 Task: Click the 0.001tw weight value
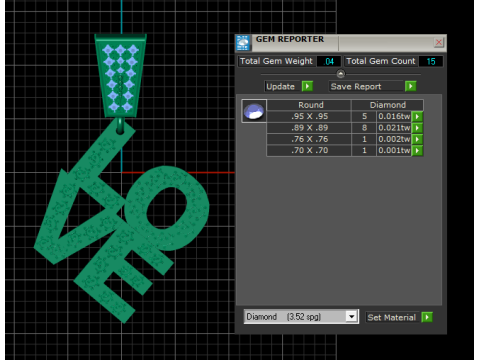(394, 150)
